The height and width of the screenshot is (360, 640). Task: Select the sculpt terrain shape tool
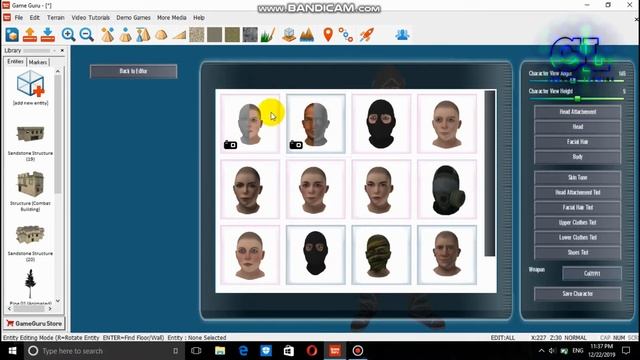pyautogui.click(x=107, y=35)
